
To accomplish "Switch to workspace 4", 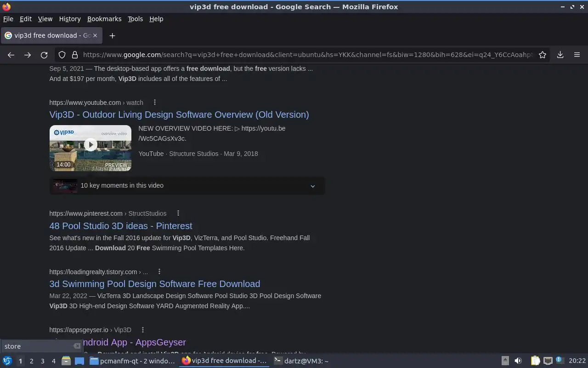I will tap(53, 361).
